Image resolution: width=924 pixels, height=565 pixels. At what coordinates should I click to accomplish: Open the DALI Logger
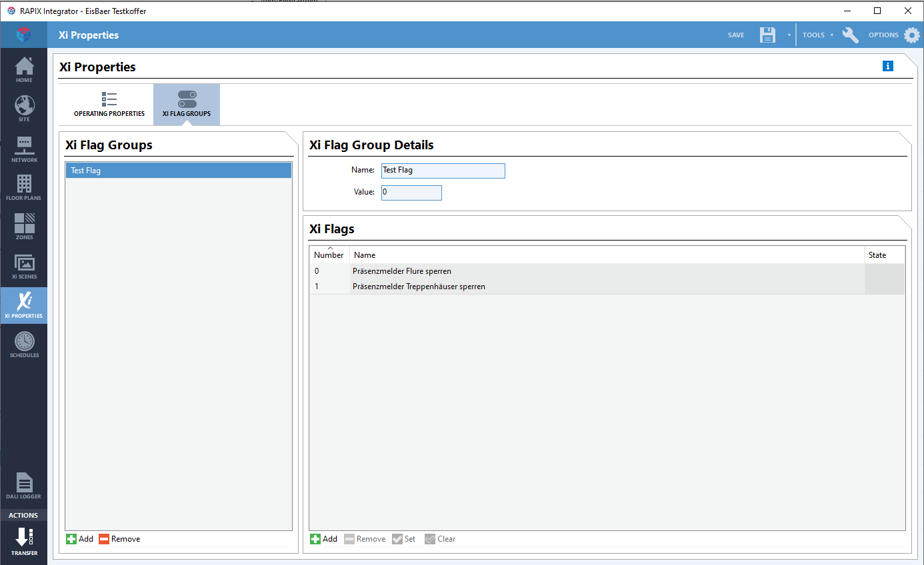pos(24,486)
